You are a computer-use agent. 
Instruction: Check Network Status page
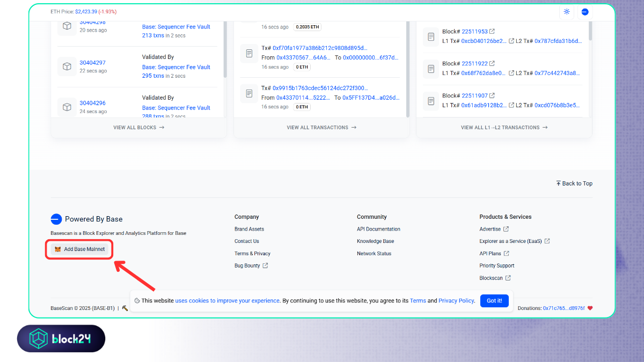(374, 254)
